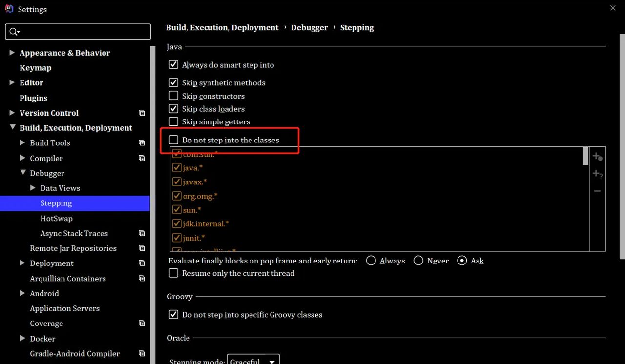Select the Never radio button
The image size is (625, 364).
(418, 261)
